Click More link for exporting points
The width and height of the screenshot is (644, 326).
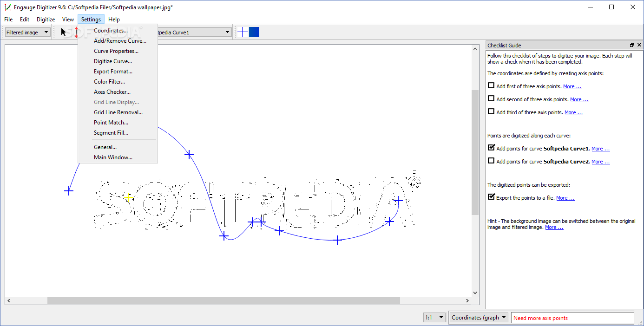tap(565, 198)
